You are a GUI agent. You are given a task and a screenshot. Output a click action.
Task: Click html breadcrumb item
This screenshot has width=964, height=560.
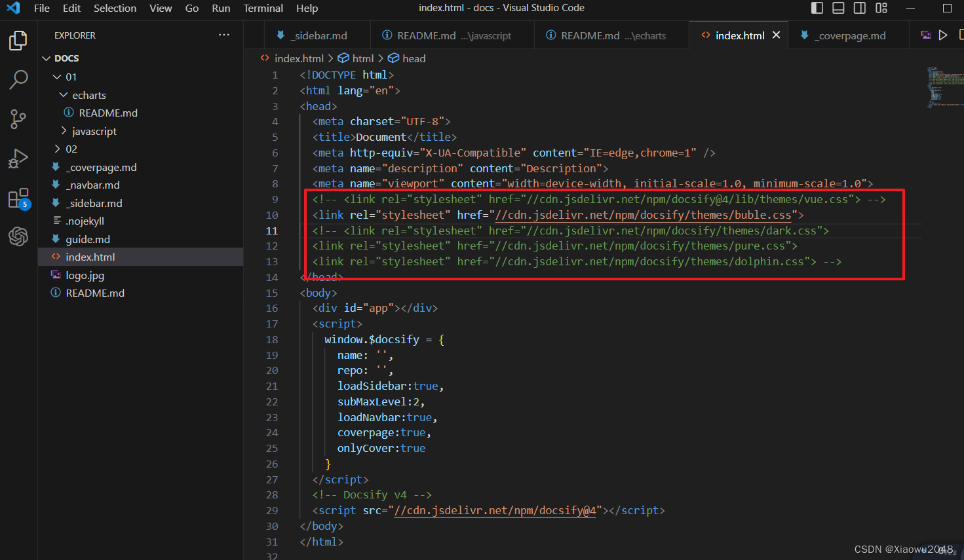(356, 58)
